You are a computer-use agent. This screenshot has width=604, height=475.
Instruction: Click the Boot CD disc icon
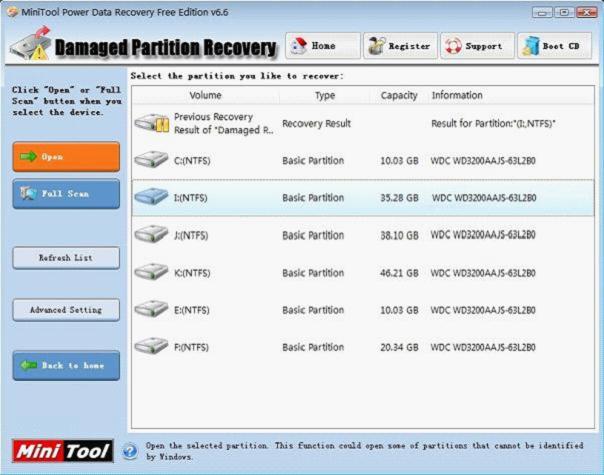pos(531,46)
